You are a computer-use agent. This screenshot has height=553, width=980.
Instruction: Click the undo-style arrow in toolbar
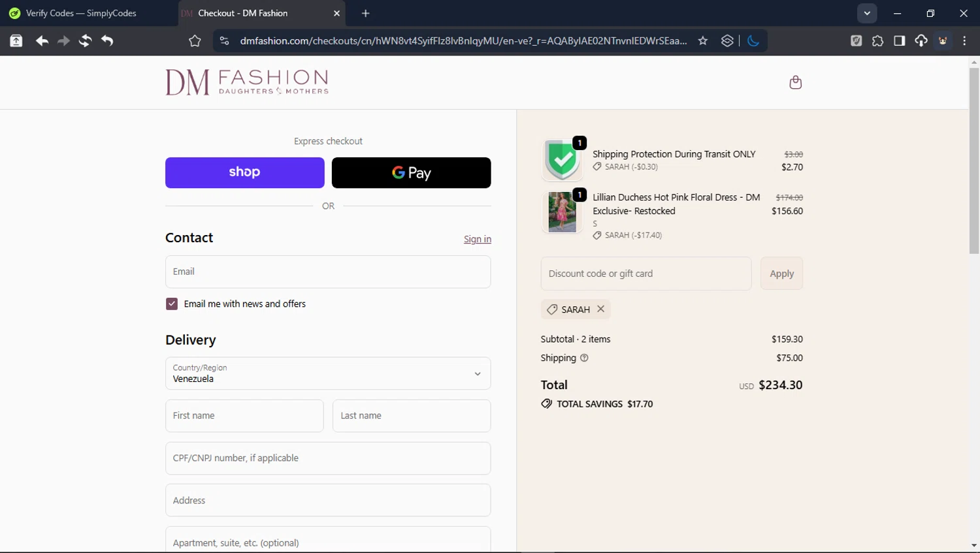107,40
